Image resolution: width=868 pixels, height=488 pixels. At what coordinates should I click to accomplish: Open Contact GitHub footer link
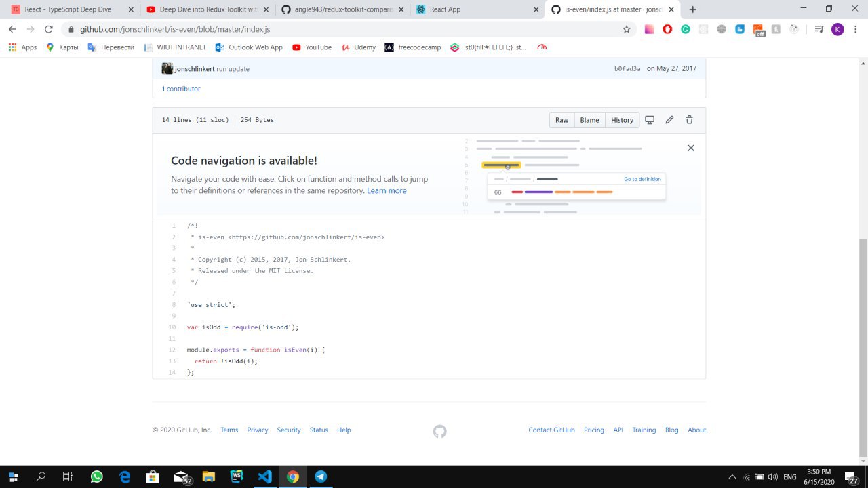pos(551,430)
